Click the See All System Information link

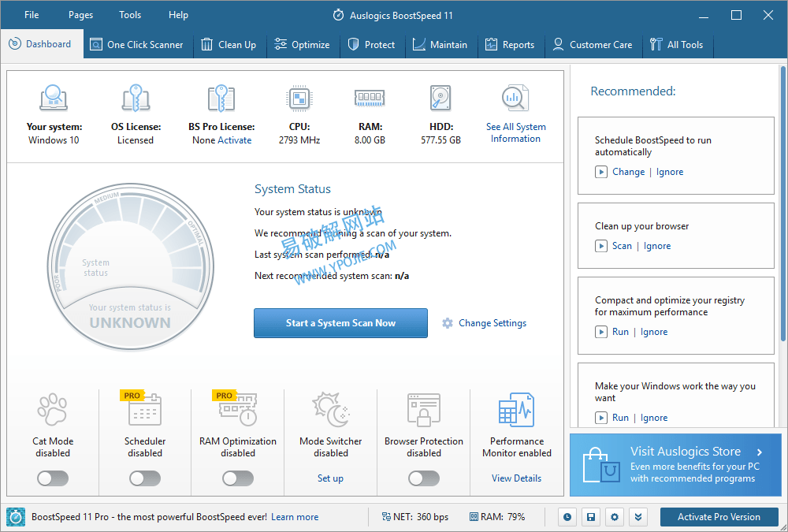[x=515, y=132]
